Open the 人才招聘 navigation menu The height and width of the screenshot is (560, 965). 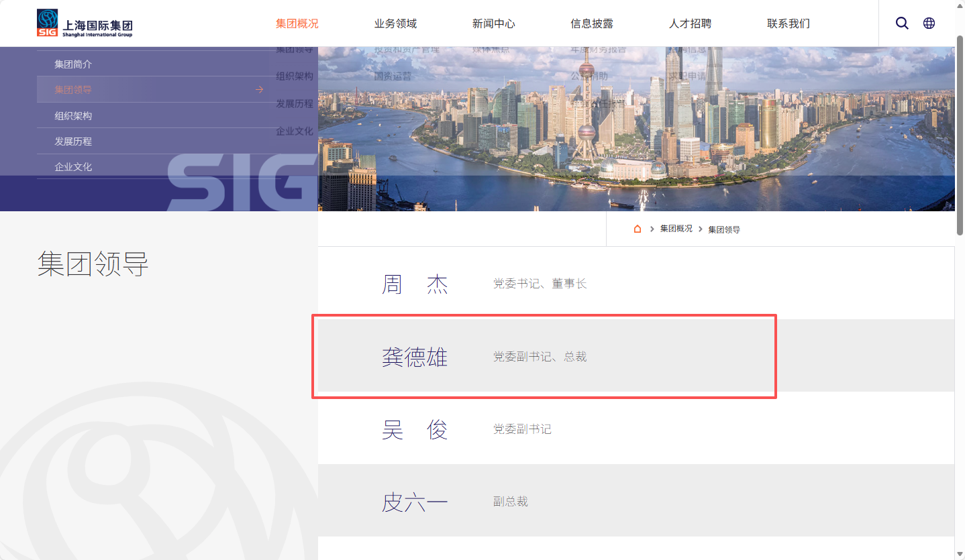(690, 23)
